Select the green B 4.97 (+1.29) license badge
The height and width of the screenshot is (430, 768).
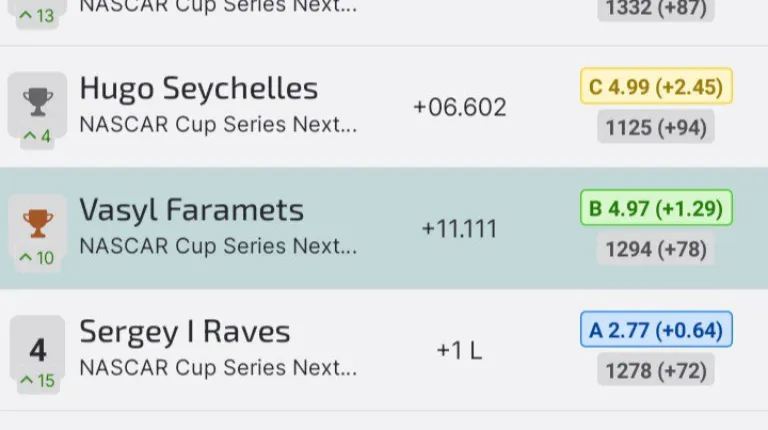coord(656,209)
